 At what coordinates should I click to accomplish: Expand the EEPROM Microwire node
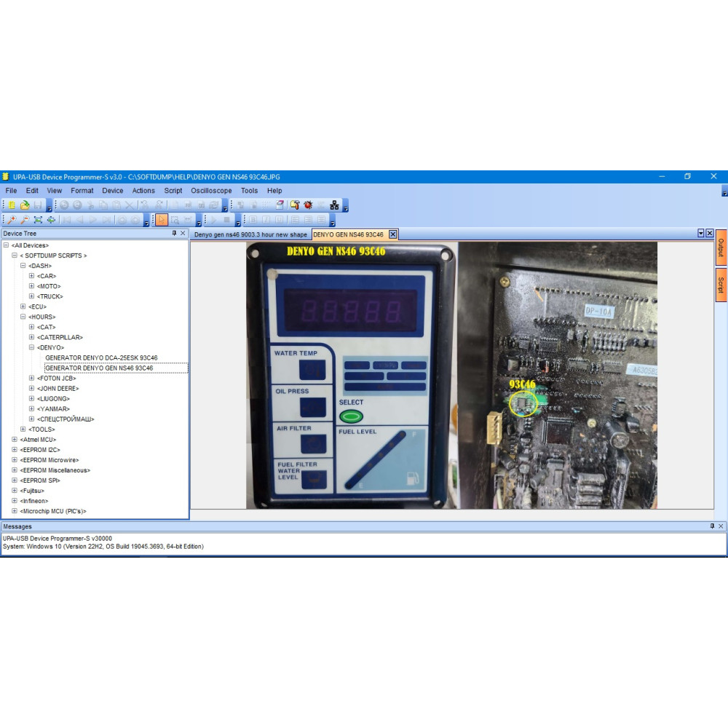[15, 459]
